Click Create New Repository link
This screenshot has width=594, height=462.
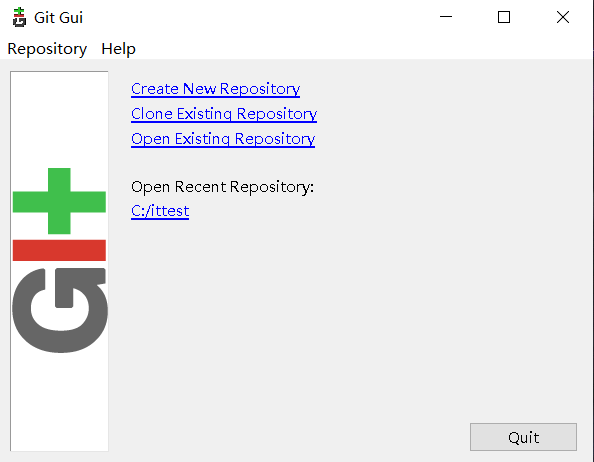(216, 89)
